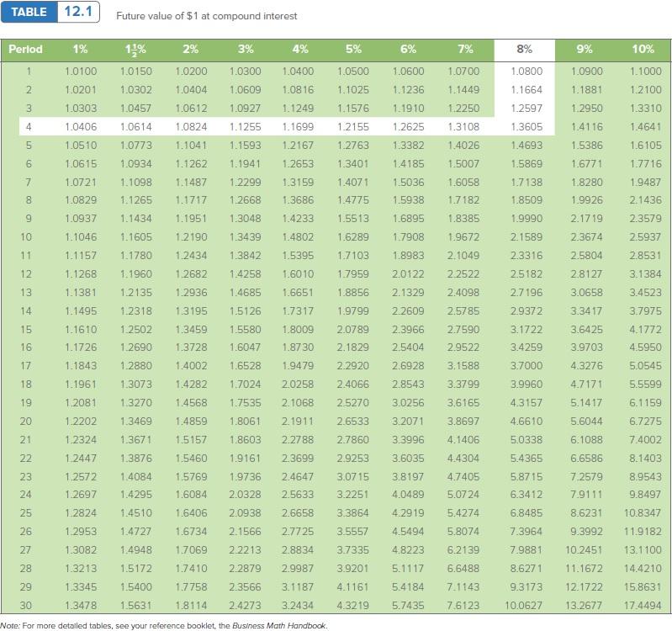Click value 1.0100 in period 1 row
The width and height of the screenshot is (672, 631).
tap(81, 72)
